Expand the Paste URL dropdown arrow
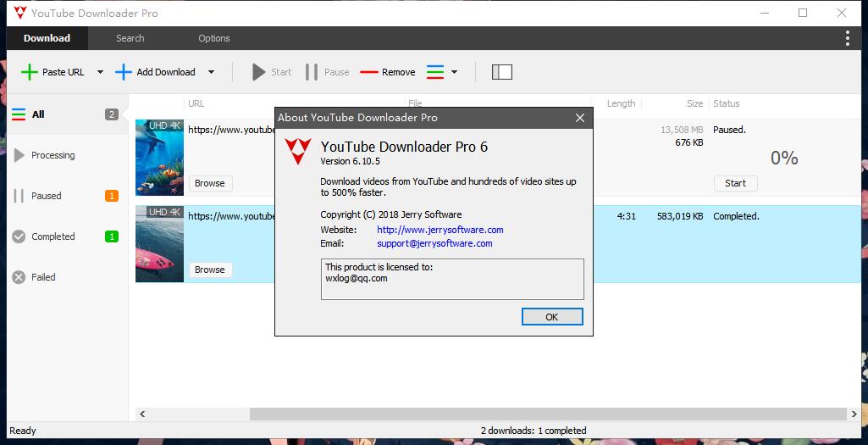This screenshot has width=868, height=445. click(x=100, y=72)
